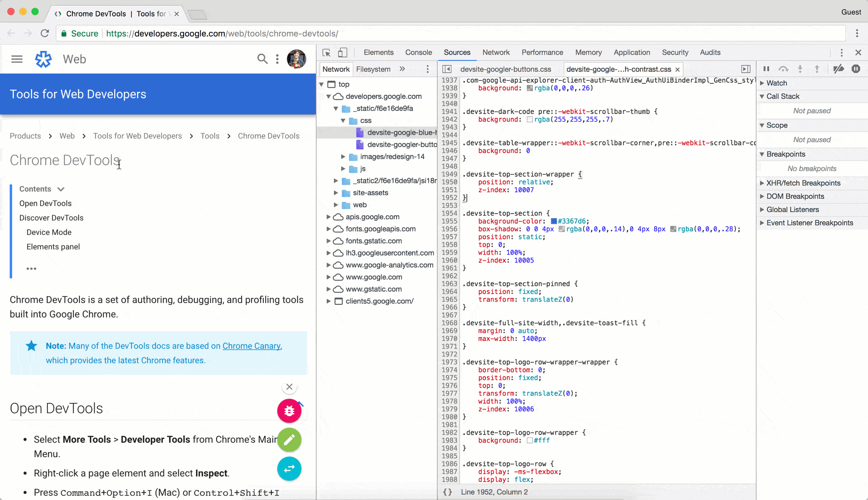Click the Chrome Canary link in note

pos(251,346)
